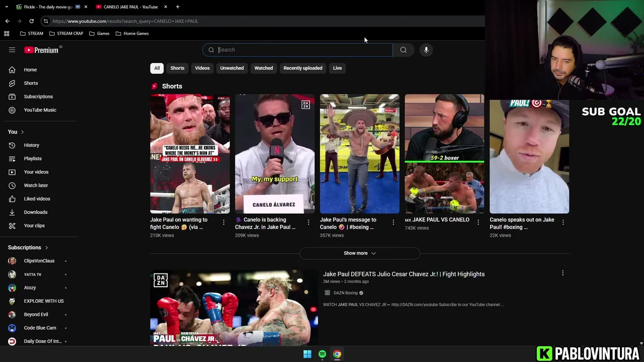The image size is (644, 362).
Task: Click the YouTube search input field
Action: click(298, 50)
